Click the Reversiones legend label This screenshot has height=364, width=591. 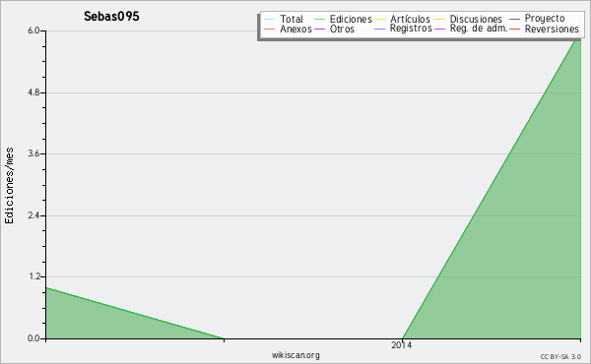pos(552,29)
